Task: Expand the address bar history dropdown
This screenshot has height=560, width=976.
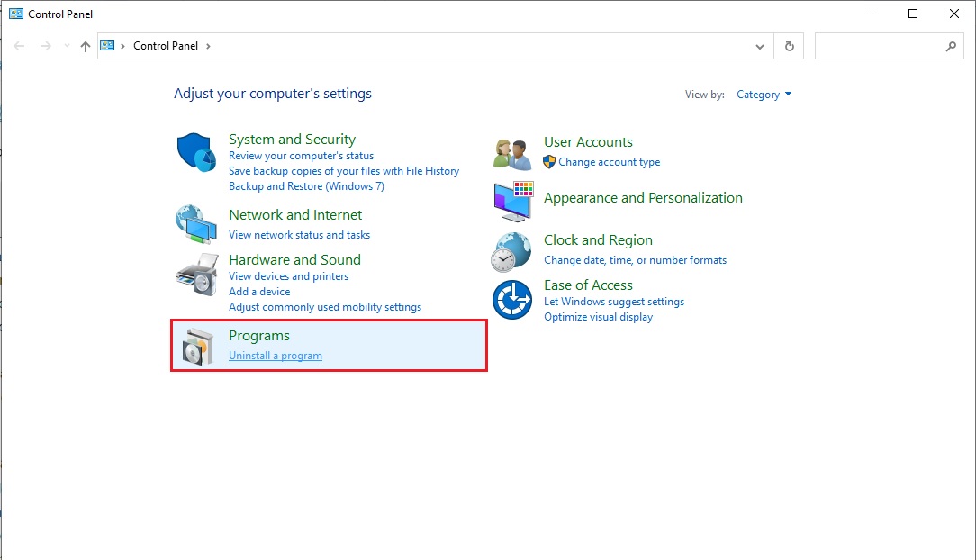Action: pos(759,47)
